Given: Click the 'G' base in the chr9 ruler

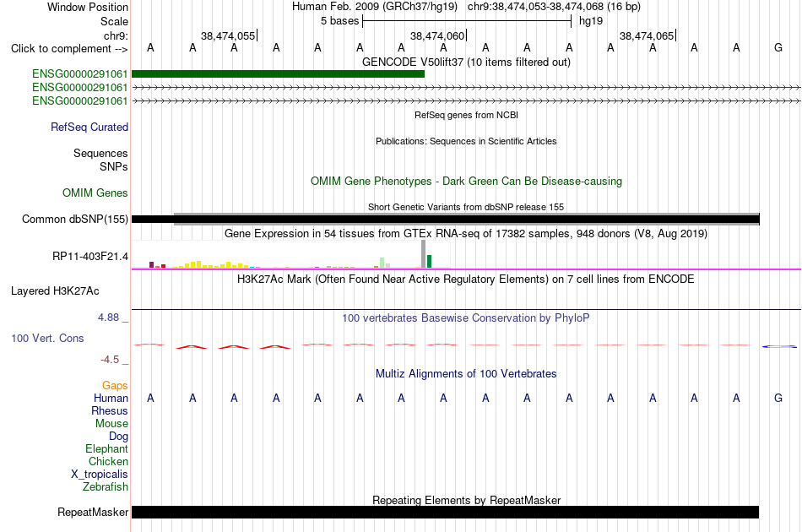Looking at the screenshot, I should point(778,47).
